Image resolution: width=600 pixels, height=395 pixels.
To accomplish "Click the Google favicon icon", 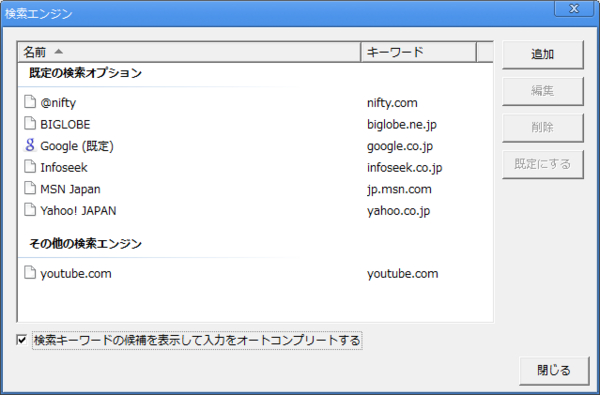I will point(30,145).
